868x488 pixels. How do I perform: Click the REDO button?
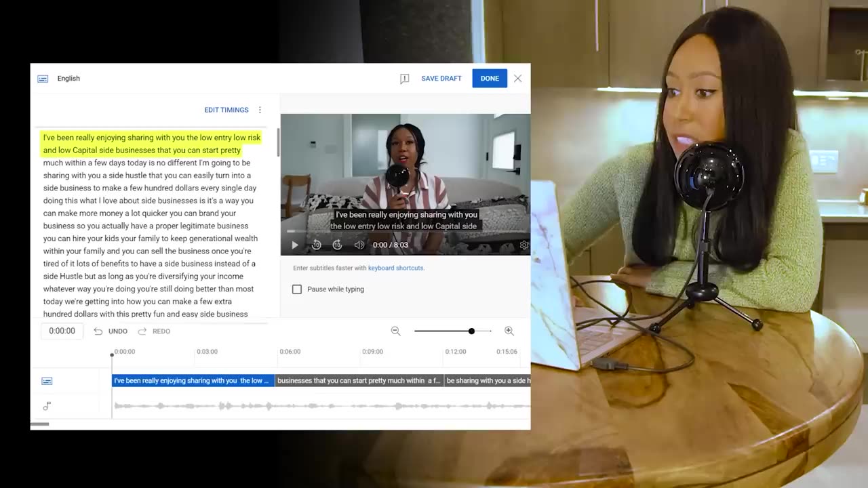click(154, 331)
